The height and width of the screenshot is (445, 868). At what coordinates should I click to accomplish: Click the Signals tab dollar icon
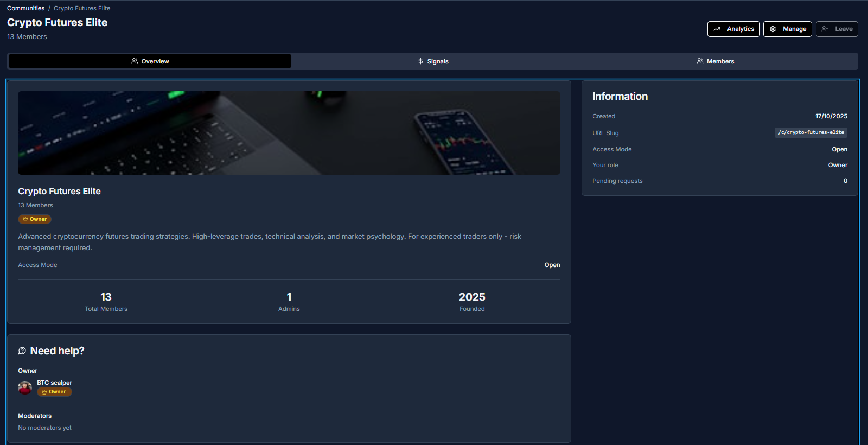(420, 61)
